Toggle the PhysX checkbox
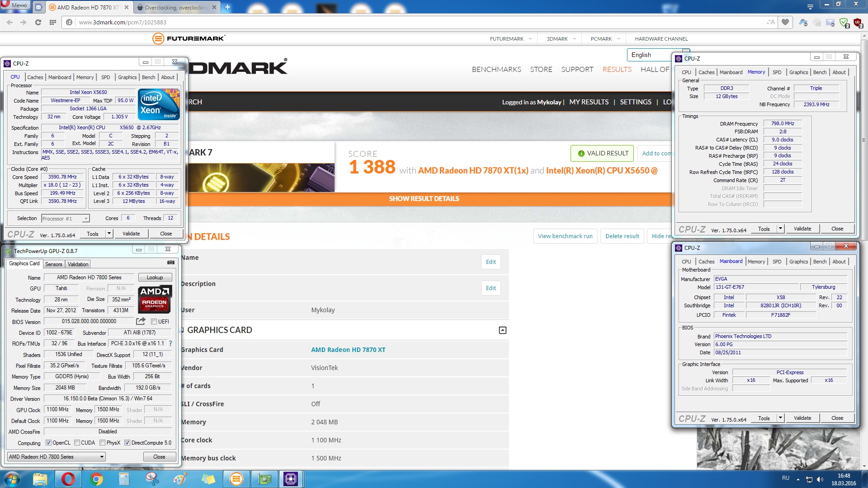This screenshot has height=488, width=868. tap(102, 443)
